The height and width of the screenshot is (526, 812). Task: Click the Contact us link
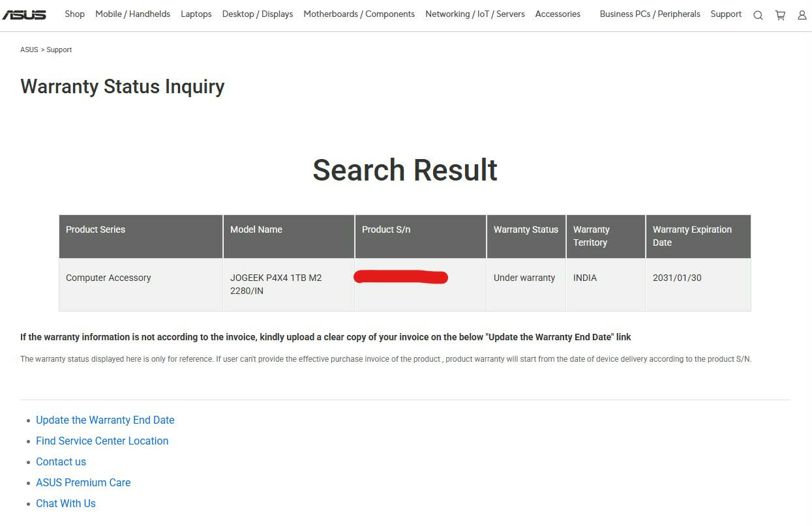61,462
